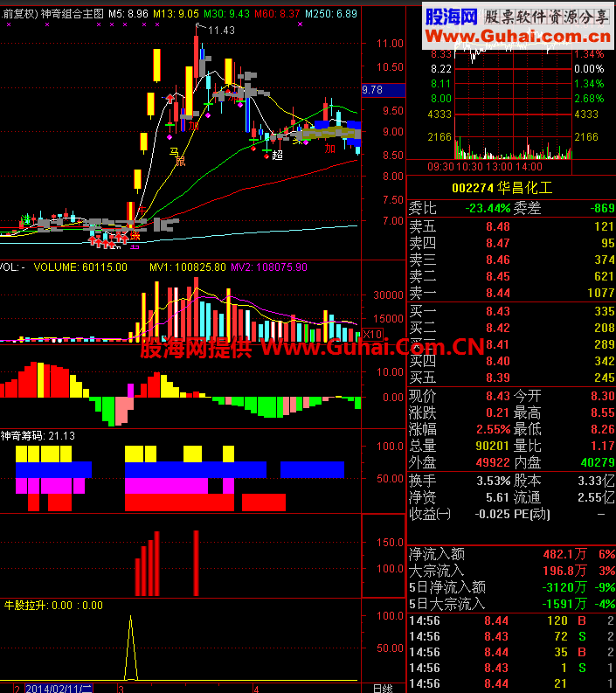Viewport: 616px width, 693px height.
Task: Click the 卖二 ask price 8.45
Action: coord(498,277)
